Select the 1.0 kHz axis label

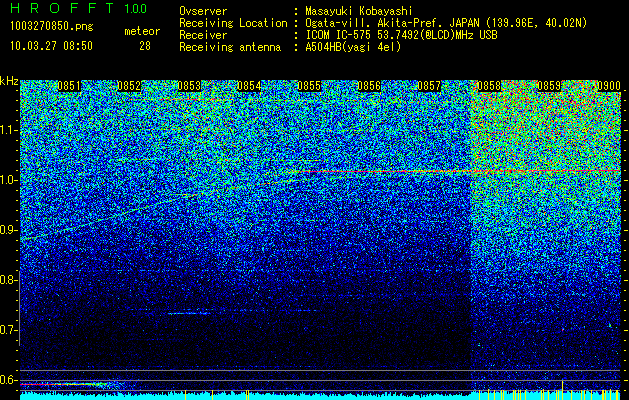tap(8, 180)
